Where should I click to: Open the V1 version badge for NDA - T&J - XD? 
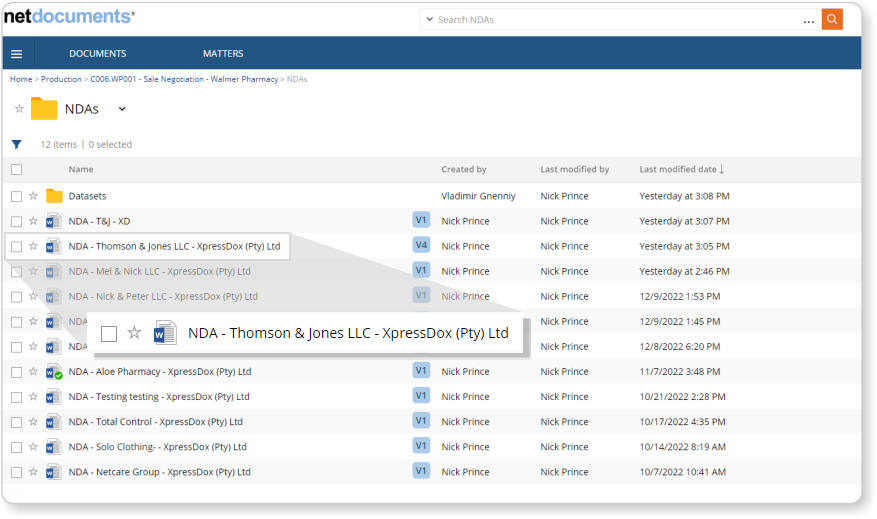pyautogui.click(x=421, y=220)
